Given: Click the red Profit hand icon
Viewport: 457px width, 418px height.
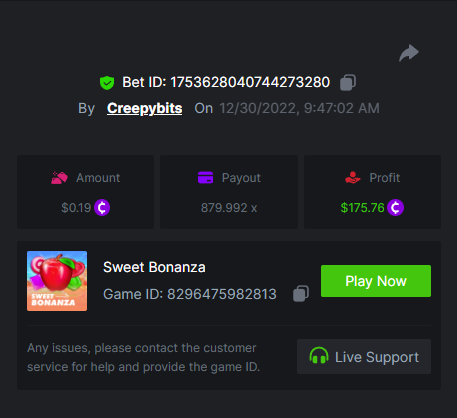Looking at the screenshot, I should [353, 177].
